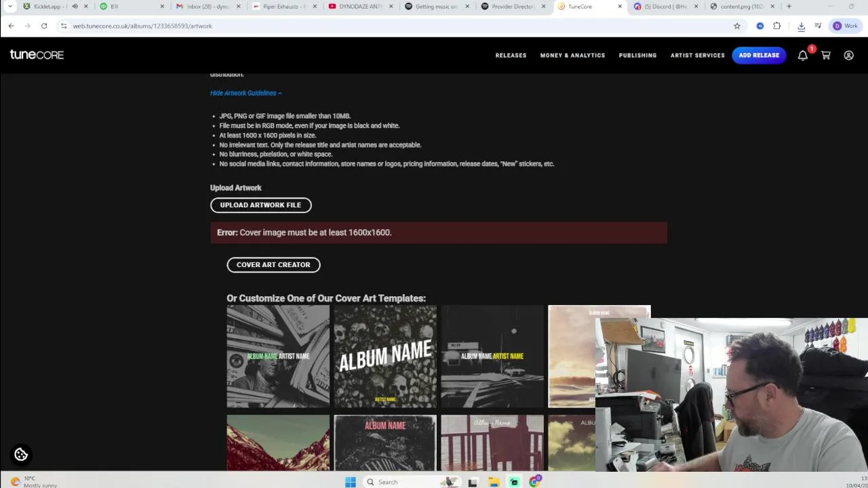This screenshot has width=868, height=488.
Task: Select the dark street cover template
Action: point(492,356)
